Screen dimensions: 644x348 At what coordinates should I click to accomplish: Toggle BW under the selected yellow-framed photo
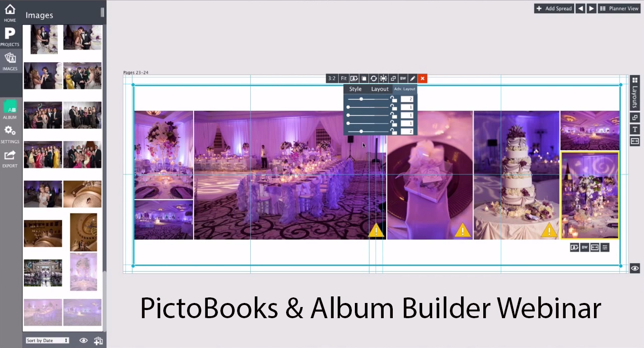coord(585,247)
